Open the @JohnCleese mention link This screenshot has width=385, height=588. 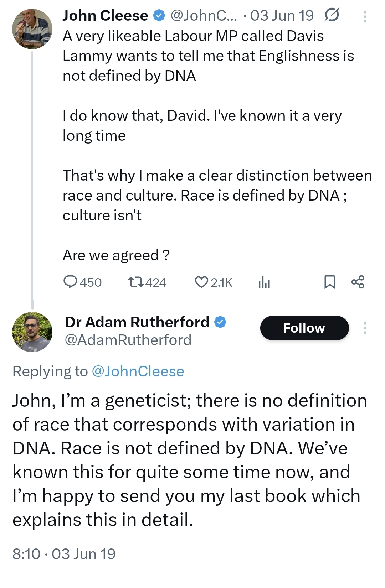[x=138, y=371]
